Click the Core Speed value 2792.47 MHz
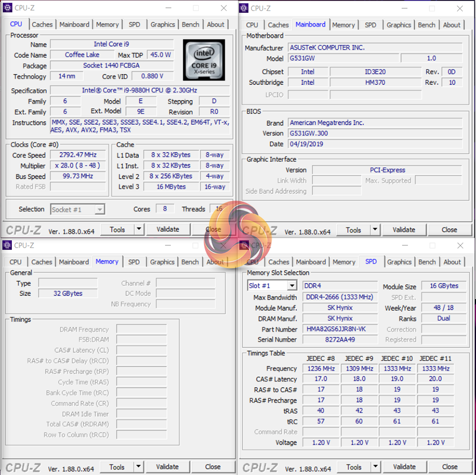Screen dimensions: 476x475 click(78, 155)
